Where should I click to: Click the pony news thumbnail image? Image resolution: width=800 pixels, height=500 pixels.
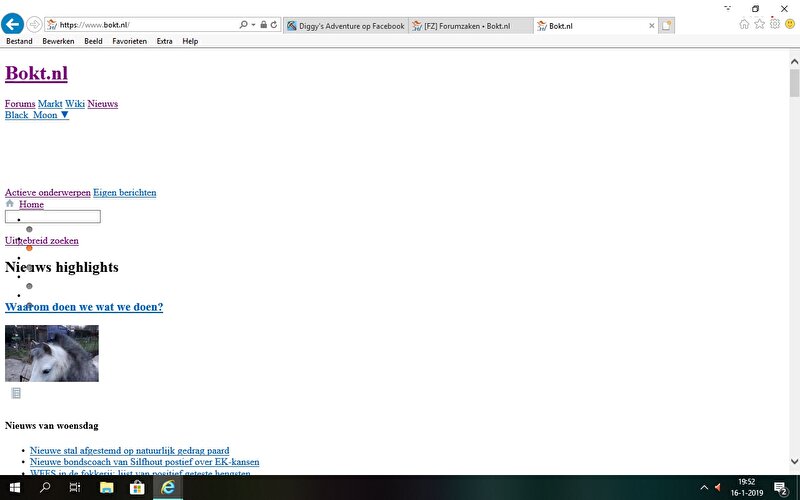coord(52,353)
